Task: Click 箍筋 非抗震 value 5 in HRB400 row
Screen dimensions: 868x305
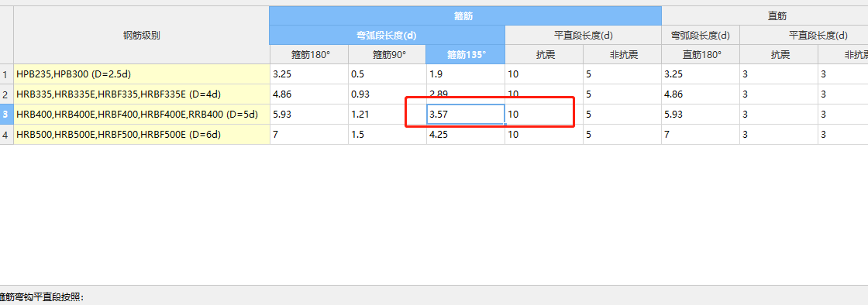Action: coord(622,115)
